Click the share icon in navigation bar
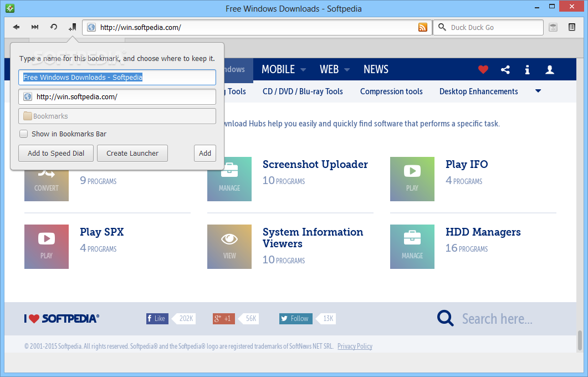 click(x=505, y=69)
